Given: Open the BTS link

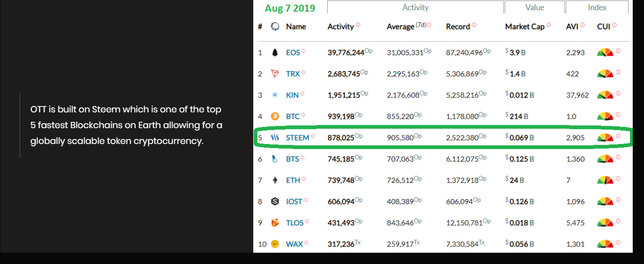Looking at the screenshot, I should [292, 159].
